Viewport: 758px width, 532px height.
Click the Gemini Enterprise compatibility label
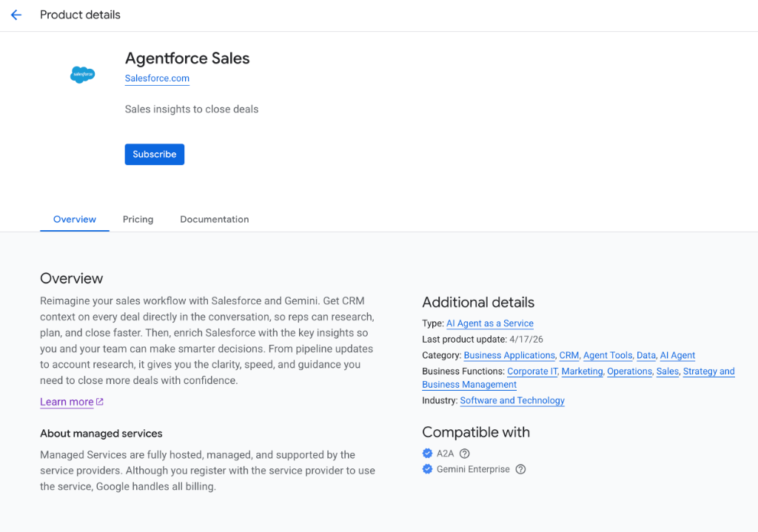click(473, 469)
